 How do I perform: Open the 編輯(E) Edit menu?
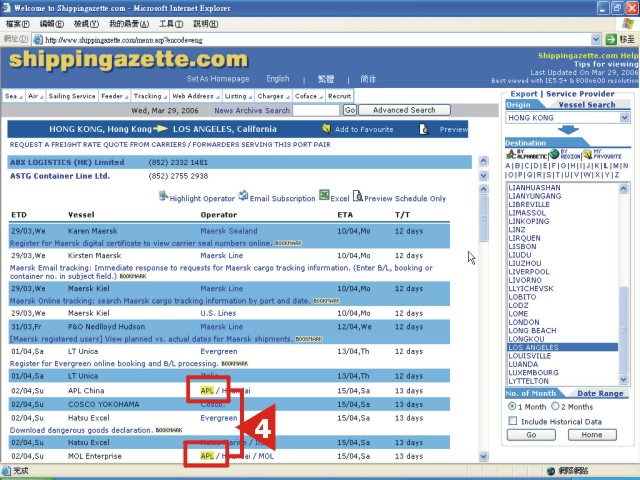click(x=51, y=24)
